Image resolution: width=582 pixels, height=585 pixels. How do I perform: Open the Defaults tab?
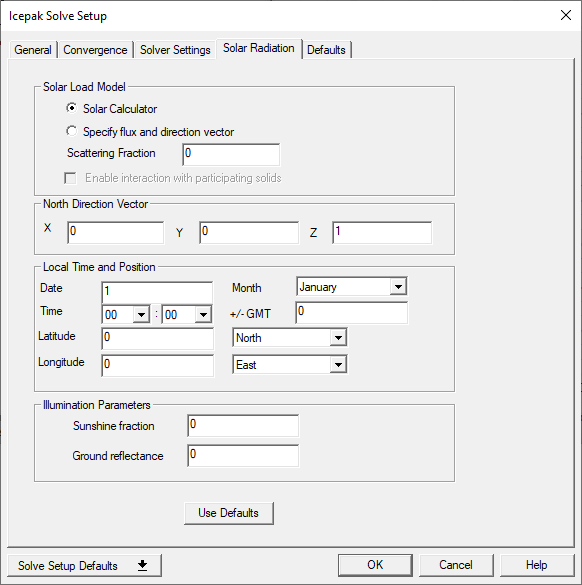tap(326, 50)
